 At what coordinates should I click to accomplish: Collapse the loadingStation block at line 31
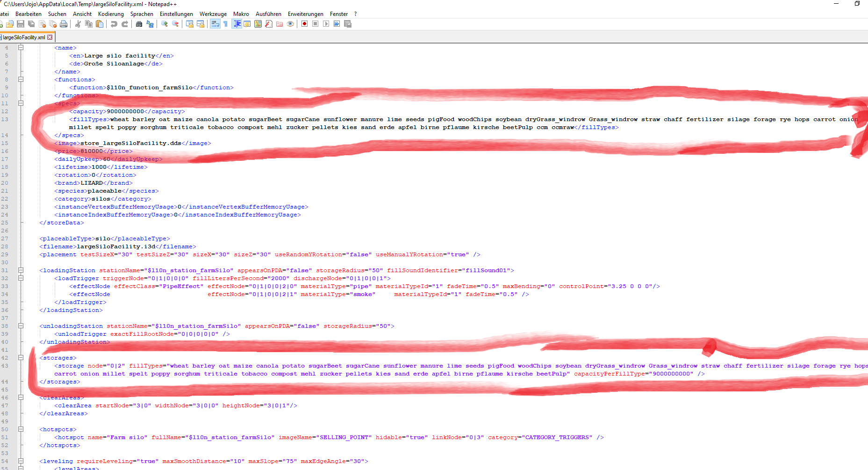21,270
